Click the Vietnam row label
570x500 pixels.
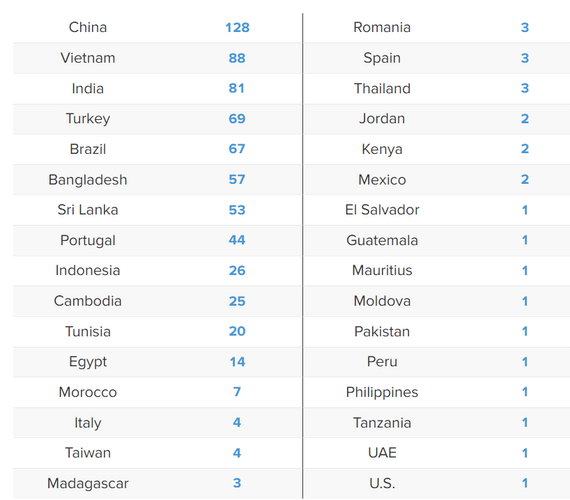[x=88, y=58]
